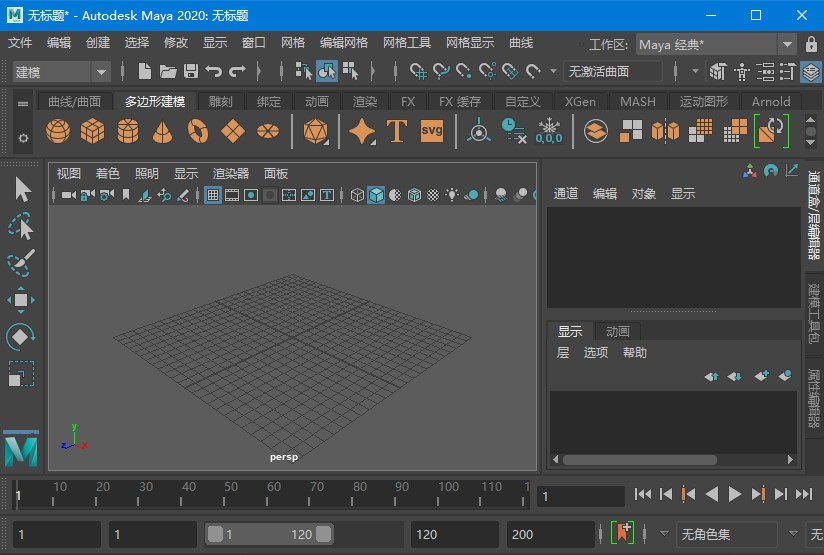Create a polygon sphere from the shelf
The height and width of the screenshot is (555, 824).
[x=58, y=131]
